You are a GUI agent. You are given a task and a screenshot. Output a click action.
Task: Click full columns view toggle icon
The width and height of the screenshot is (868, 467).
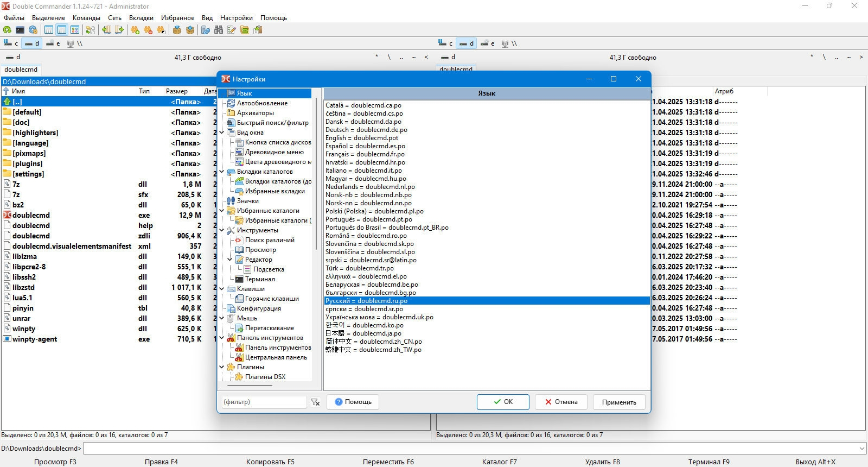coord(62,30)
